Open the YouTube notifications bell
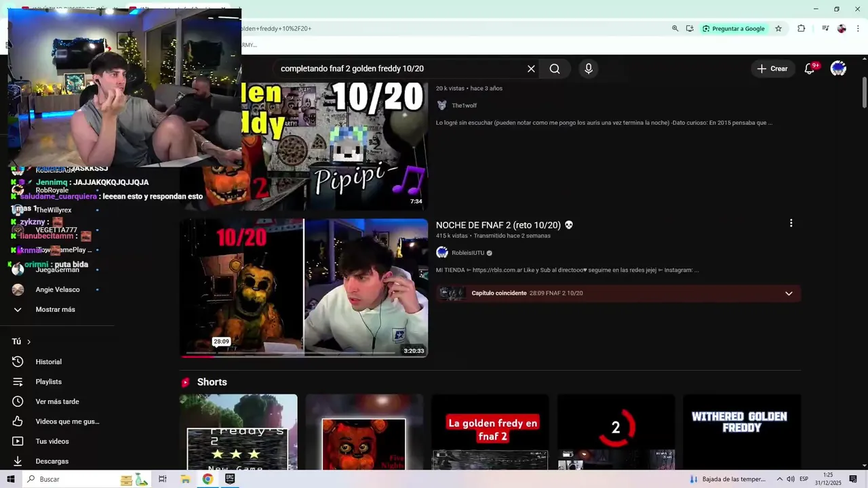 point(809,68)
